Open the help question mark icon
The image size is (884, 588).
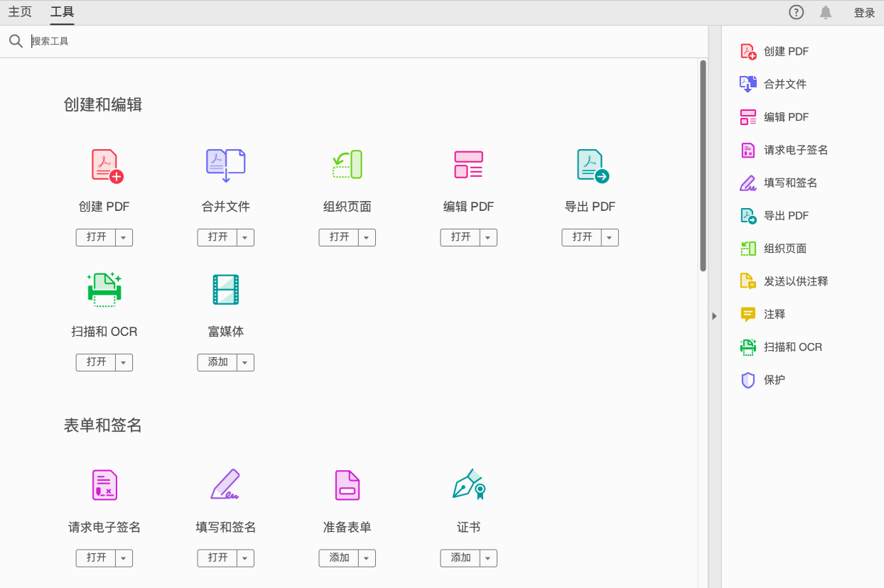point(797,12)
